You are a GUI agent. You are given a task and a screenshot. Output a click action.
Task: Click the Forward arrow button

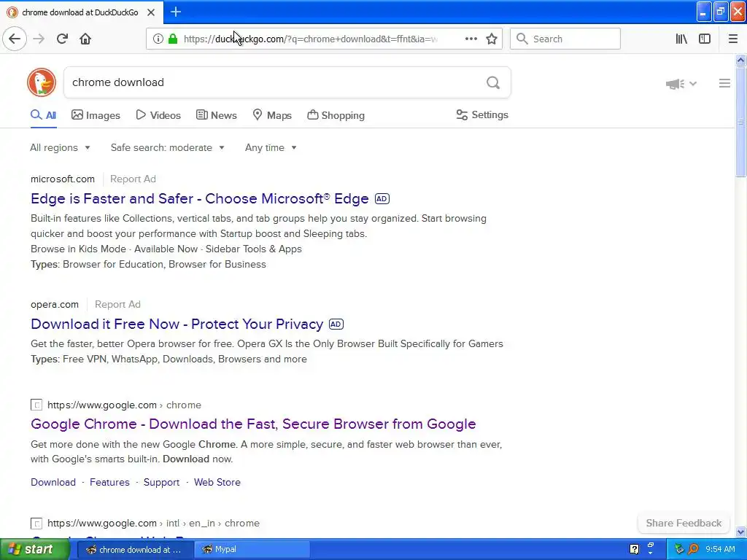39,39
